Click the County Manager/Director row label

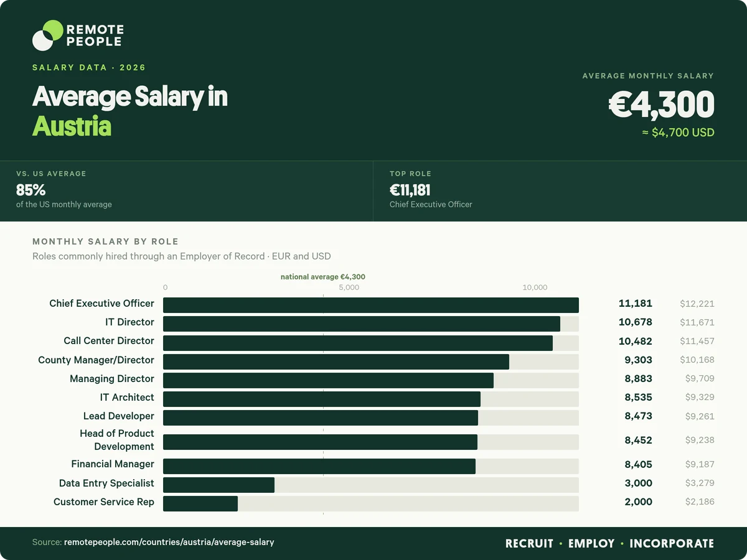(x=96, y=360)
